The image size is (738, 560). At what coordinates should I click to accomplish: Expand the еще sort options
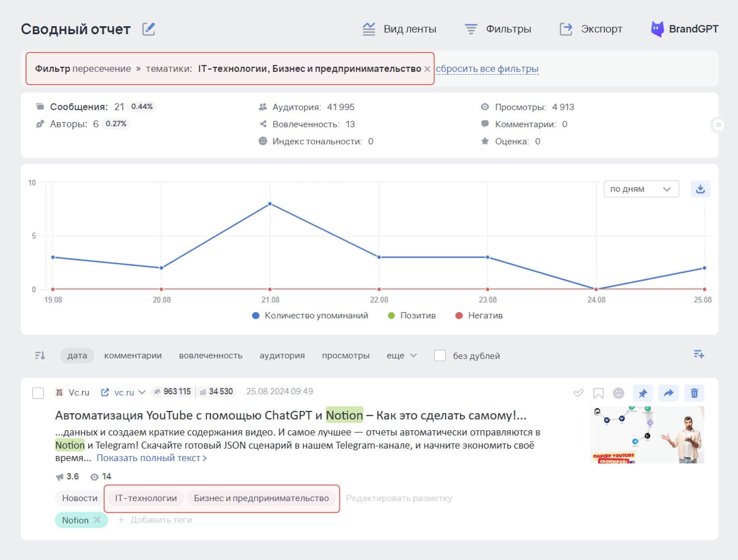tap(402, 355)
